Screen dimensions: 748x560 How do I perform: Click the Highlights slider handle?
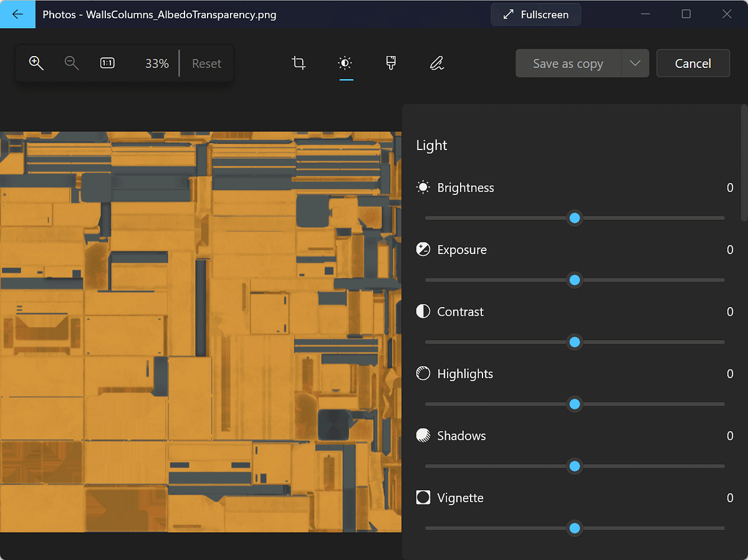574,404
